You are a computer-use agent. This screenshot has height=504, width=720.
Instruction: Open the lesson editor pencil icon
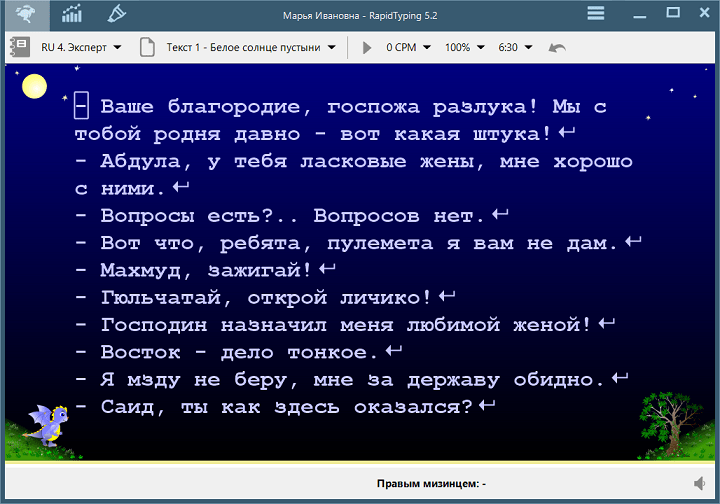click(117, 14)
